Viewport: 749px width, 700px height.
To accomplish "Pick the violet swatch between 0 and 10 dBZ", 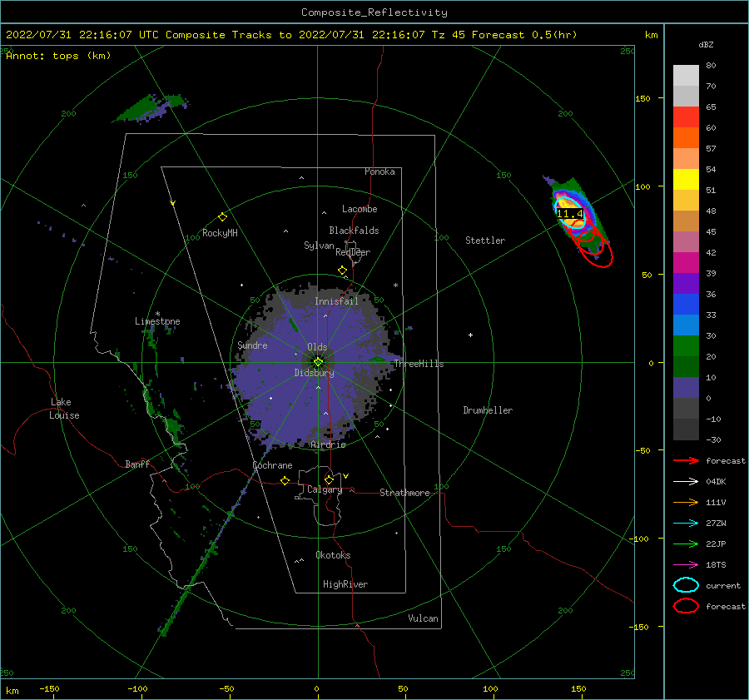I will coord(686,388).
